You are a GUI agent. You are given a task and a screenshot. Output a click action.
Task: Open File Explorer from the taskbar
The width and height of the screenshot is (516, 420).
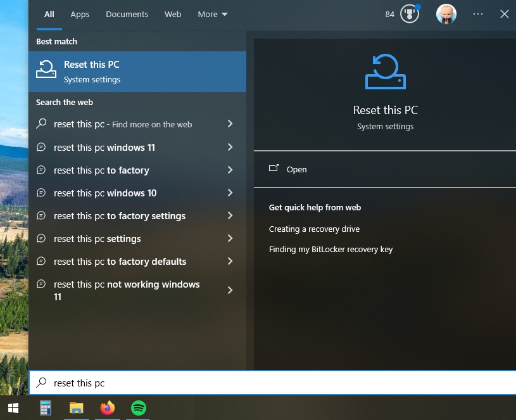click(x=76, y=409)
